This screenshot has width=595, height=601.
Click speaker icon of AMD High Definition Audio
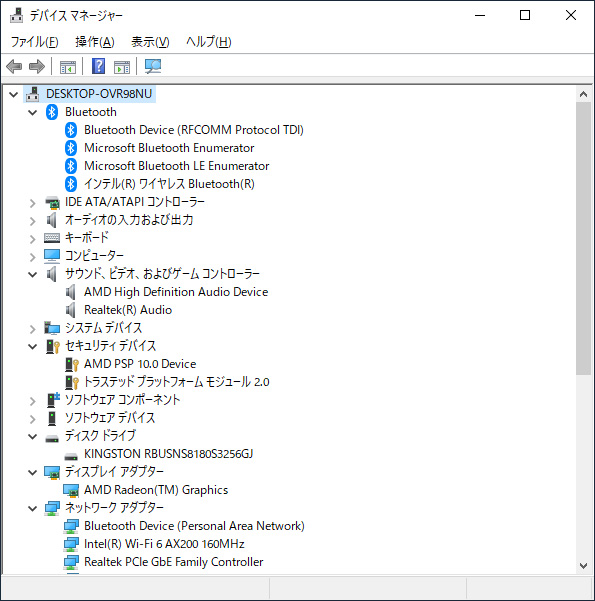[x=71, y=292]
